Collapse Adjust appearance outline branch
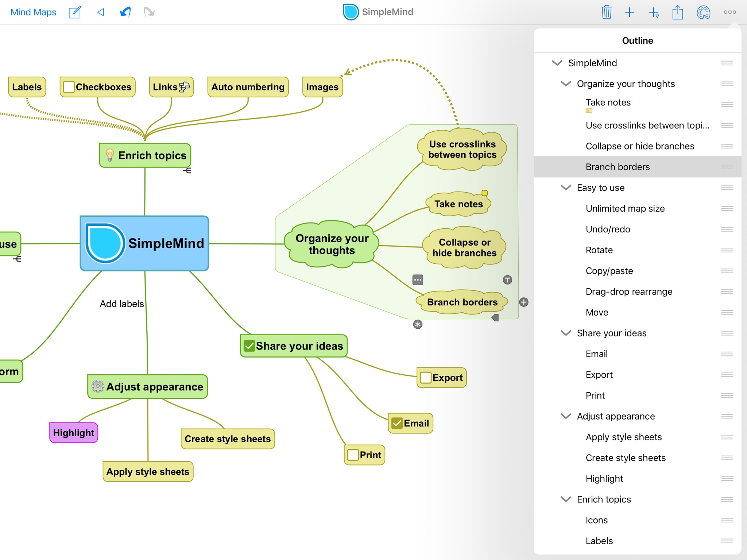 click(x=566, y=416)
